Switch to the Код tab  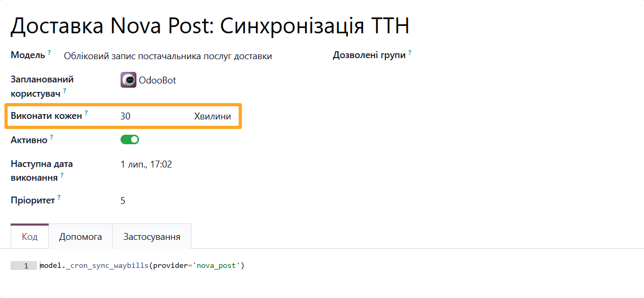point(30,237)
